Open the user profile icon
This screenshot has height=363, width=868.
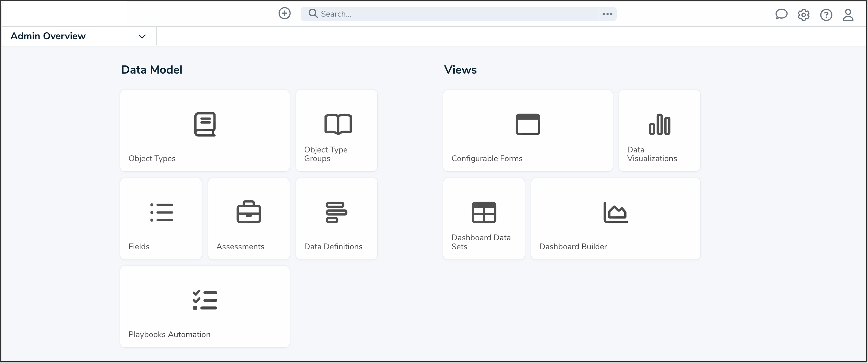(848, 15)
